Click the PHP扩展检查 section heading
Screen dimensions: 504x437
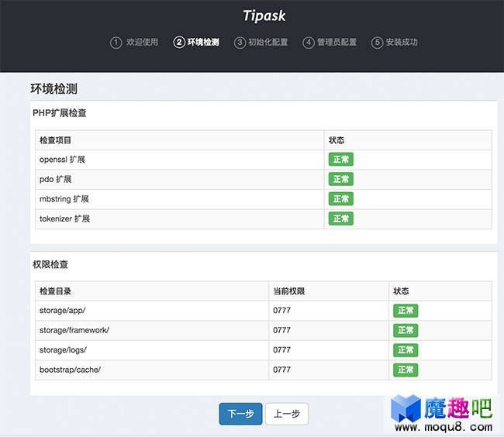tap(60, 113)
